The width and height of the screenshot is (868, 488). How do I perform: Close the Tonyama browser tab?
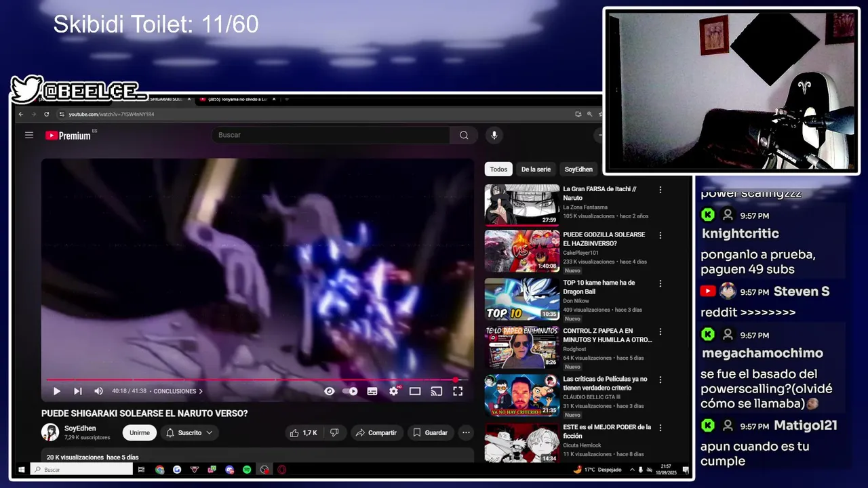tap(274, 100)
